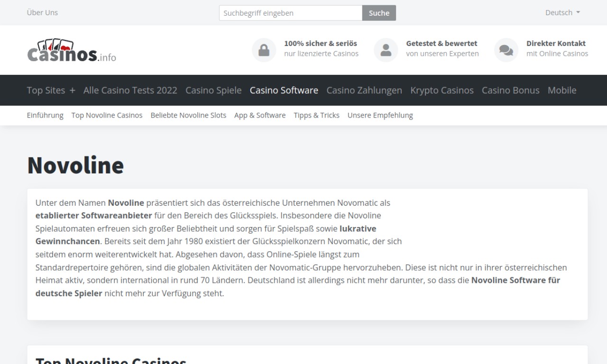Expand the Top Sites plus menu

pyautogui.click(x=51, y=90)
